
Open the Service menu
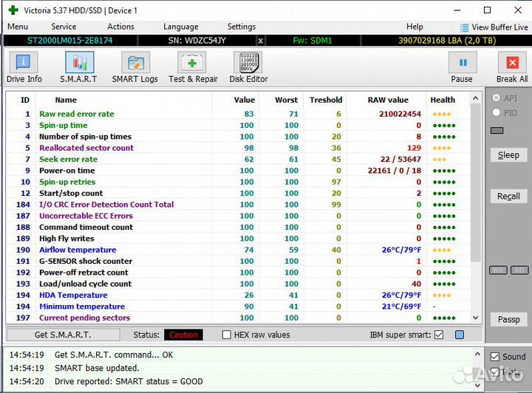pyautogui.click(x=64, y=27)
